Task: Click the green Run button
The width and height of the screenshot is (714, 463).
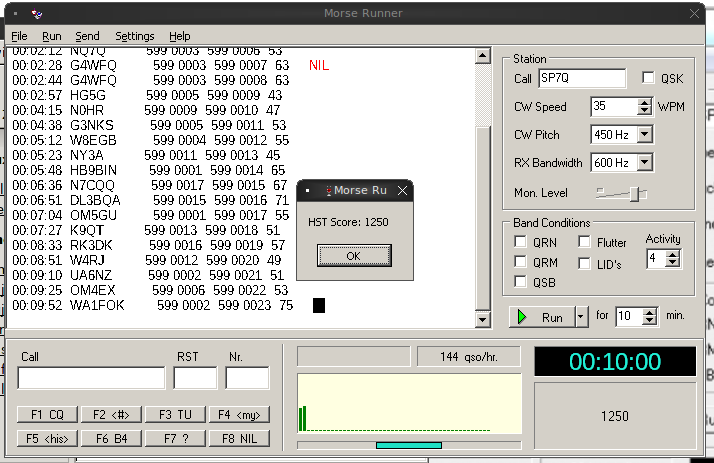Action: [x=542, y=317]
